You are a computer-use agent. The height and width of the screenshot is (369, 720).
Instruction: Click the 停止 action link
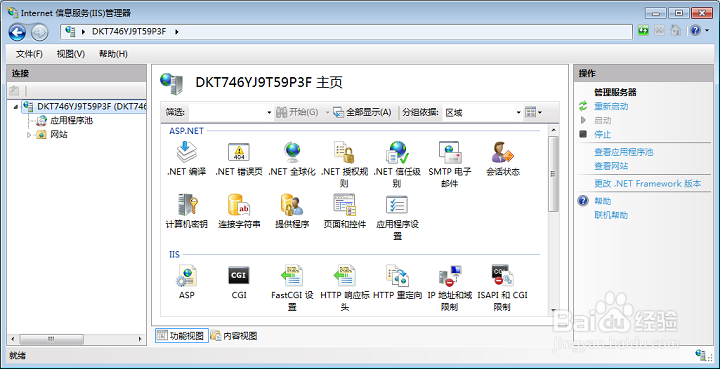click(x=603, y=135)
